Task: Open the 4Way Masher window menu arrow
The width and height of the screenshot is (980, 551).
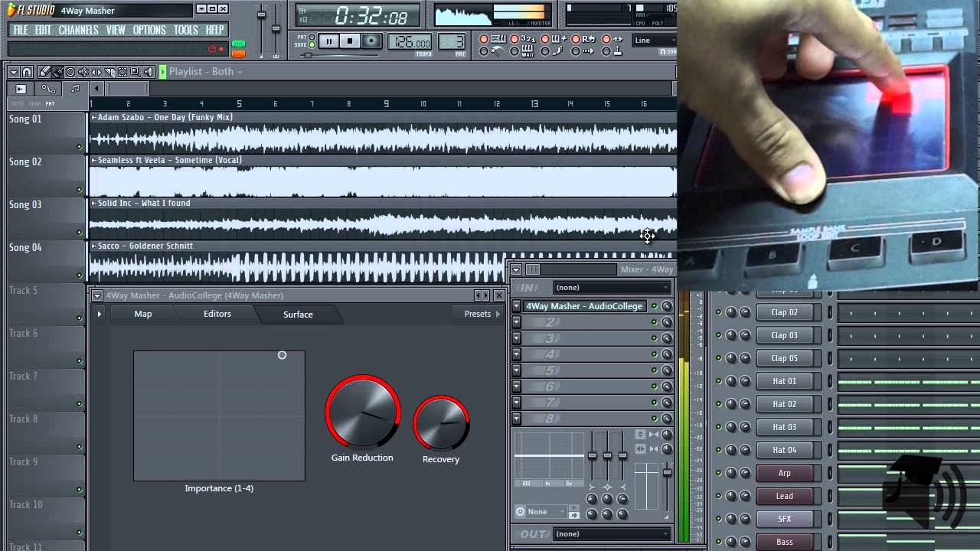Action: (x=97, y=295)
